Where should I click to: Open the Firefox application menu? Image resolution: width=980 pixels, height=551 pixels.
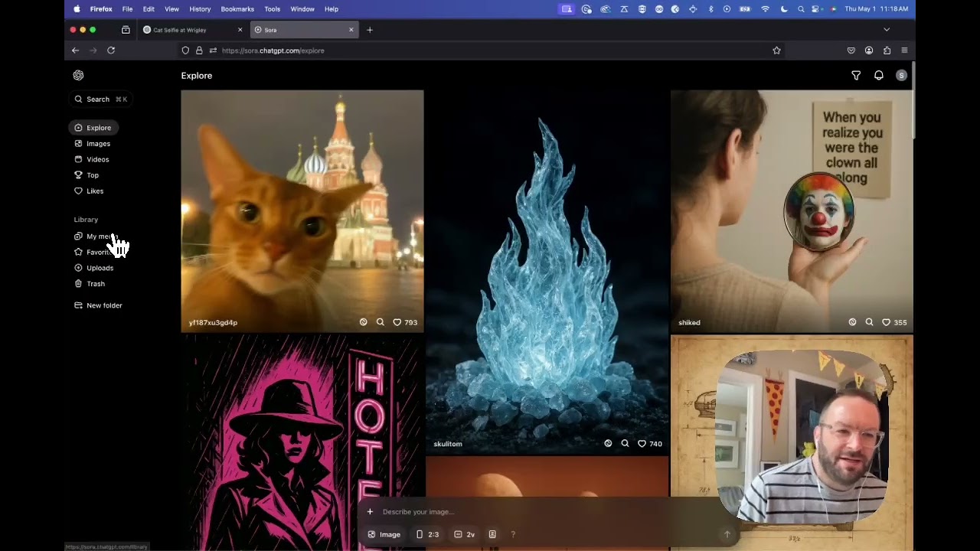pyautogui.click(x=904, y=51)
